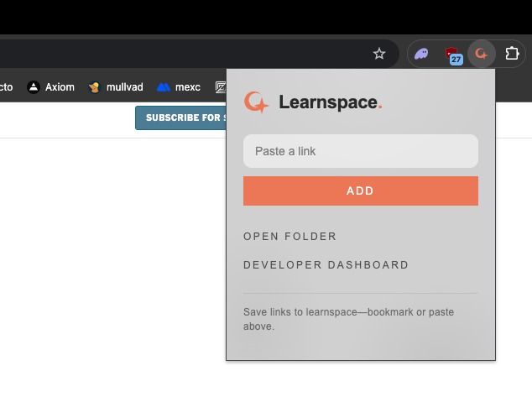
Task: Bookmark this page with the star icon
Action: click(379, 54)
